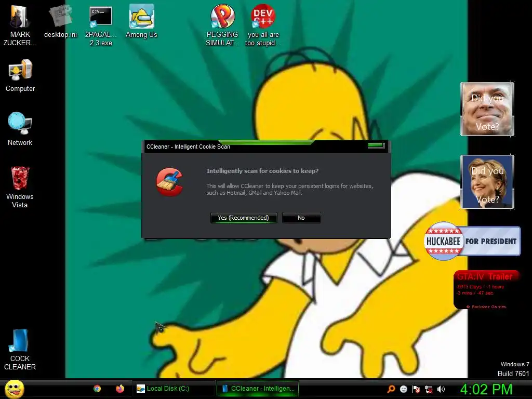532x399 pixels.
Task: Click Yes (Recommended) in the CCleaner dialog
Action: point(244,218)
